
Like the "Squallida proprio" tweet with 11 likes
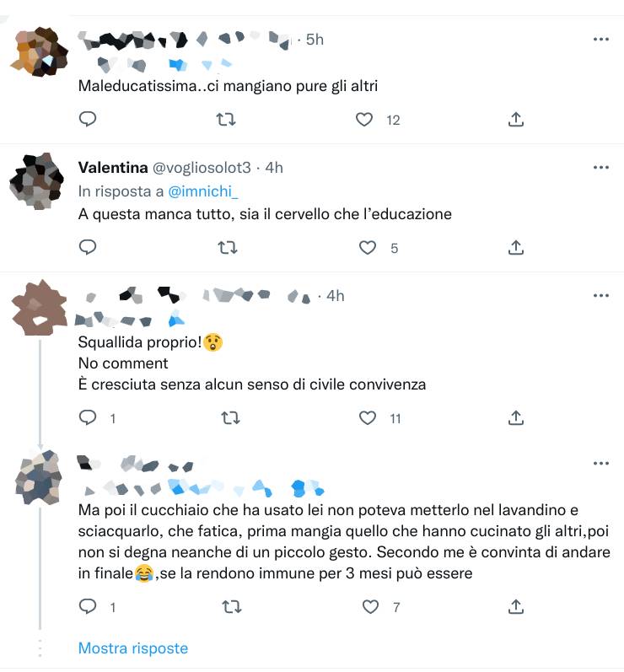point(368,417)
